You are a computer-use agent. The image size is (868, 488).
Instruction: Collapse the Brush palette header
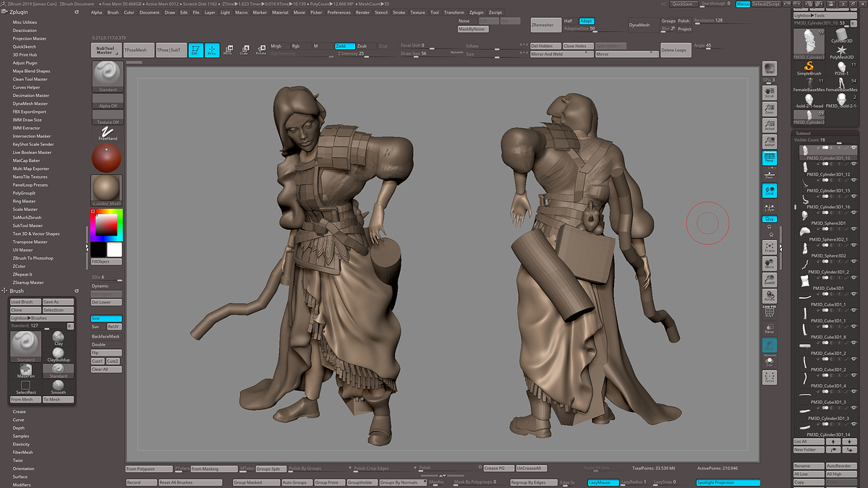17,291
